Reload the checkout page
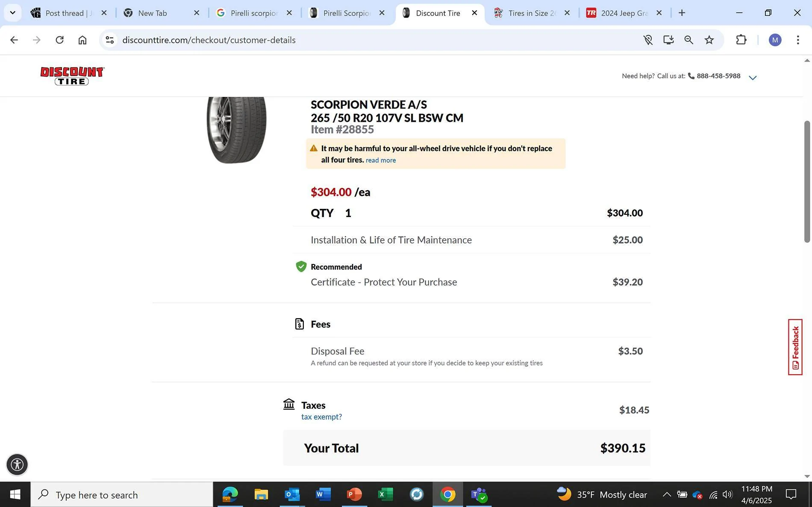This screenshot has height=507, width=812. click(59, 40)
